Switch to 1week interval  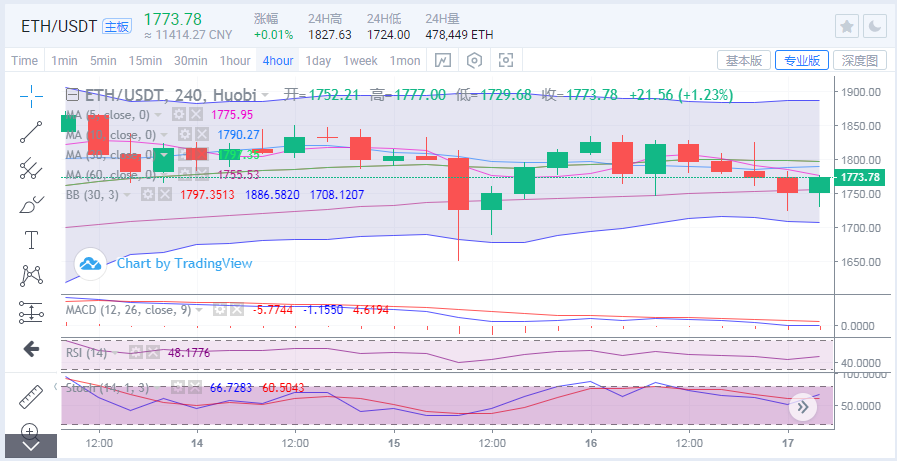pos(360,61)
